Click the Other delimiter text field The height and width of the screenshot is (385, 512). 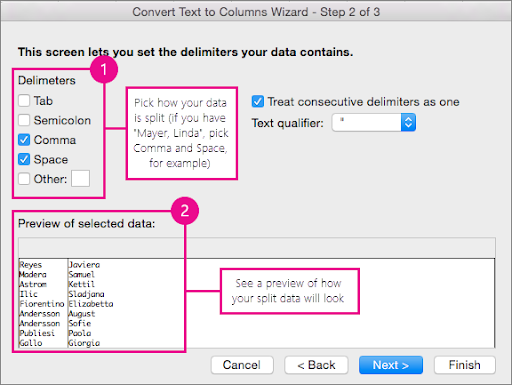[80, 178]
